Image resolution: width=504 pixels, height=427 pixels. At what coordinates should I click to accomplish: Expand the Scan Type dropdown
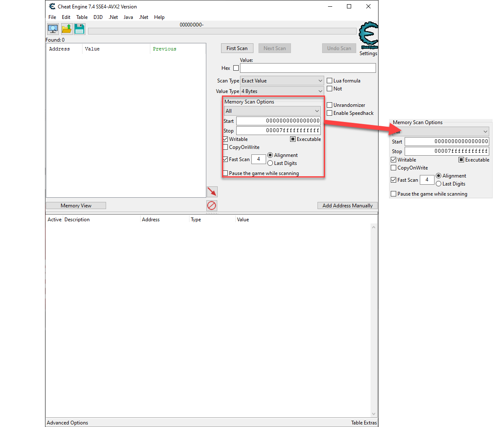[282, 81]
